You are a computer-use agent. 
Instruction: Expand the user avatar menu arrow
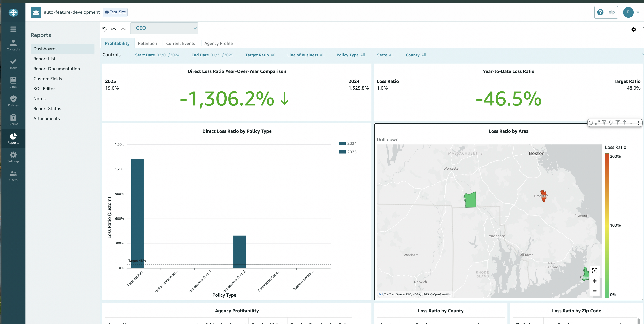pyautogui.click(x=638, y=12)
